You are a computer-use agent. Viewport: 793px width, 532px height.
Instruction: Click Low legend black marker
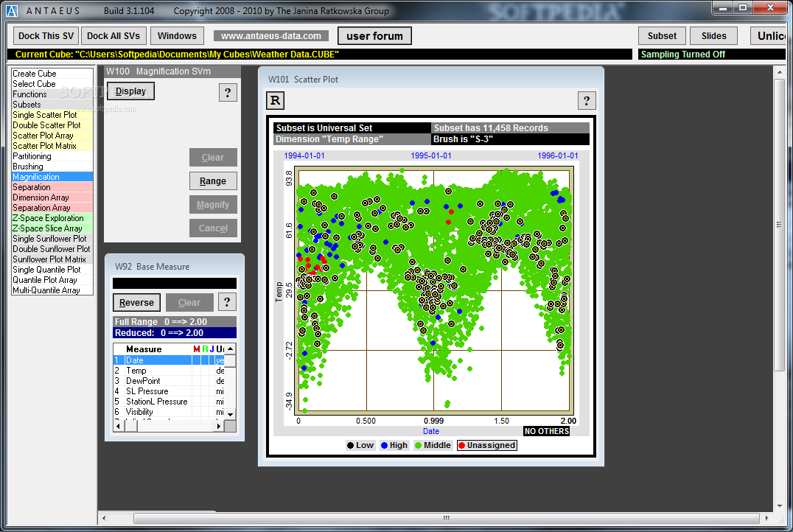pos(350,446)
